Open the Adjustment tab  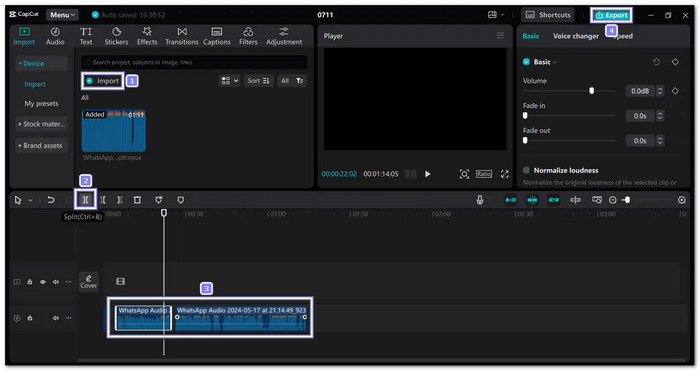pyautogui.click(x=284, y=36)
